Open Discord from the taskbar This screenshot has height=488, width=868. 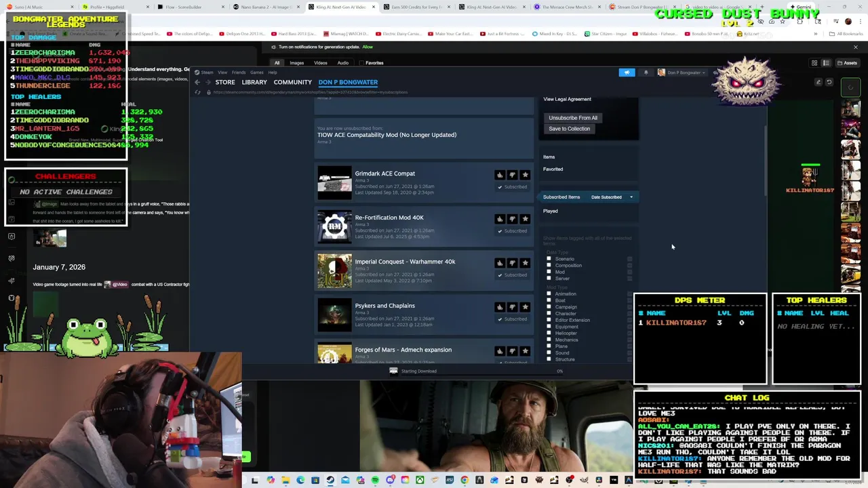[390, 481]
